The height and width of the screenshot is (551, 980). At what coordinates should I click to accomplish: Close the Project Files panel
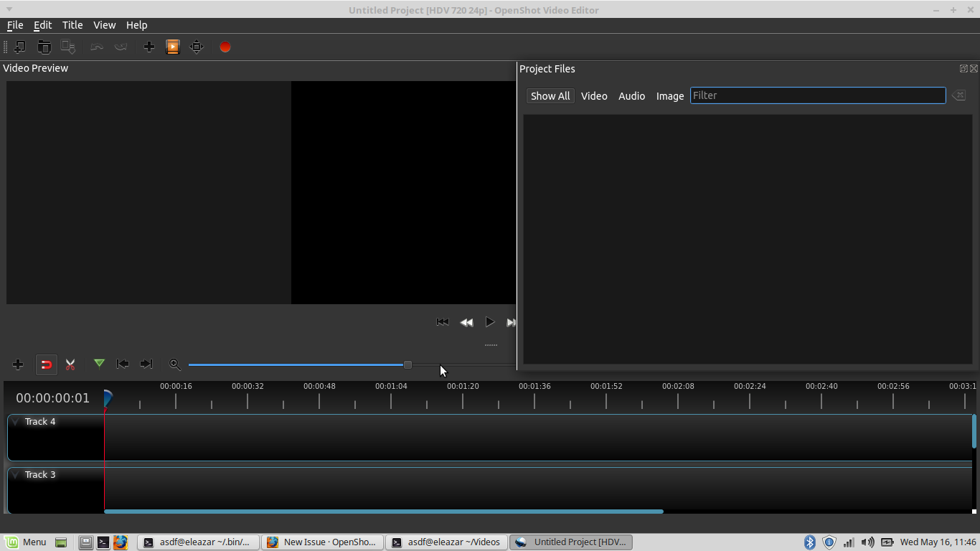pos(974,69)
